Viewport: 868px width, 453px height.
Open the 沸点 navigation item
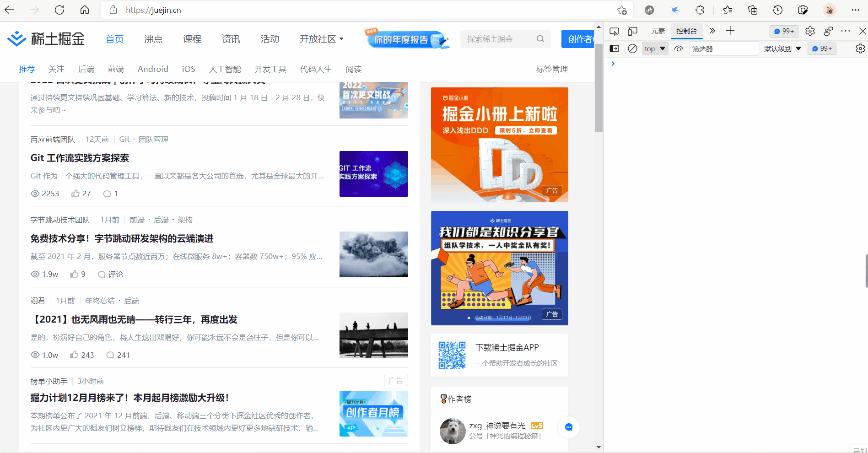point(153,39)
